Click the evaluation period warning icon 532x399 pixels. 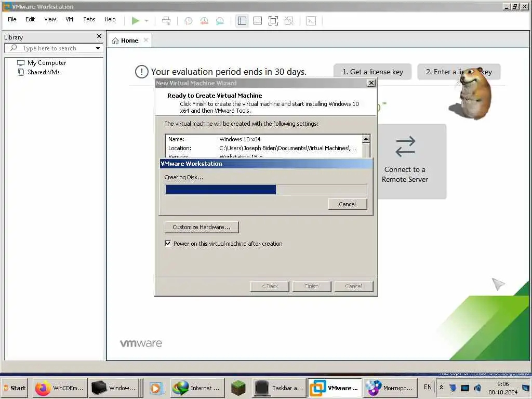pos(141,72)
